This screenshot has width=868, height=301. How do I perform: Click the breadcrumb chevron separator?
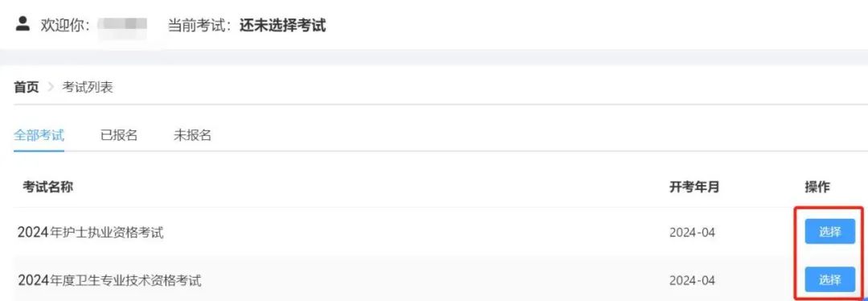coord(51,87)
